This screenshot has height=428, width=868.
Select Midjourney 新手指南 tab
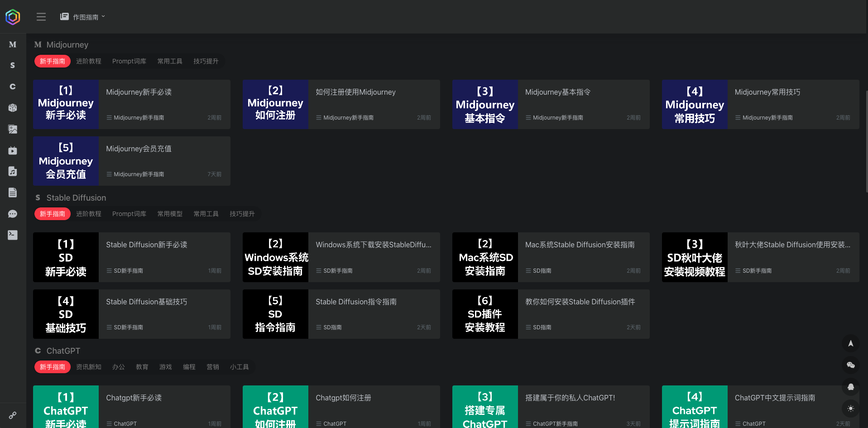pos(53,61)
